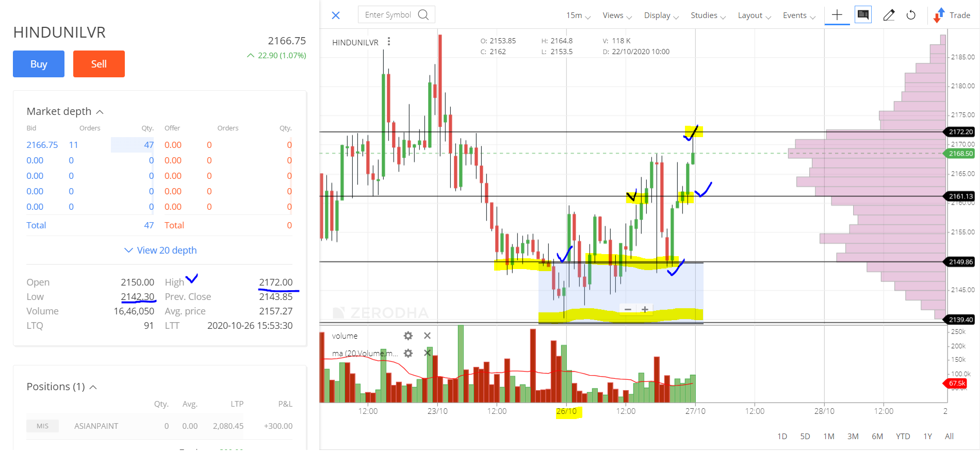Image resolution: width=980 pixels, height=451 pixels.
Task: Click the search magnifier icon
Action: 423,14
